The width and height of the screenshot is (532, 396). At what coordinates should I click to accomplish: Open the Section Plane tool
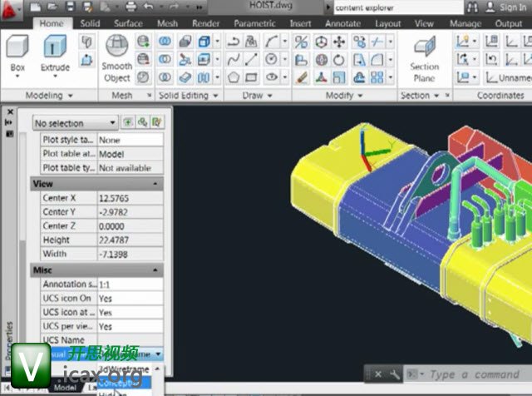pyautogui.click(x=424, y=58)
